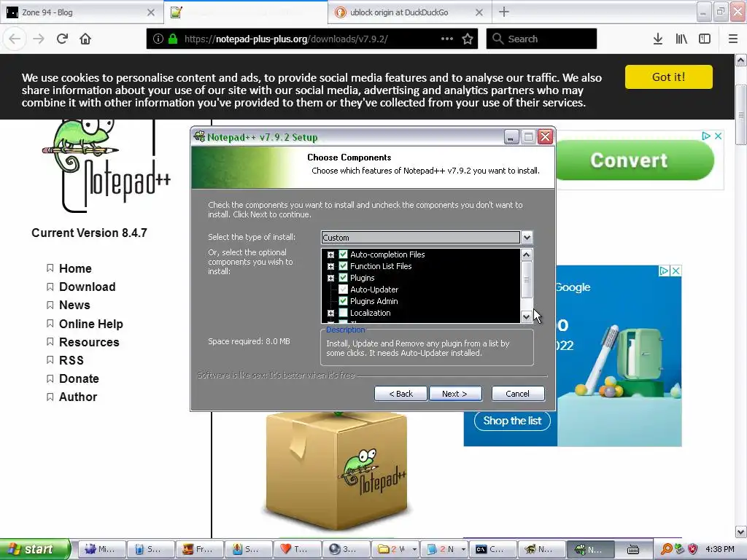Click the magnifier system tray icon
This screenshot has height=560, width=747.
tap(667, 550)
